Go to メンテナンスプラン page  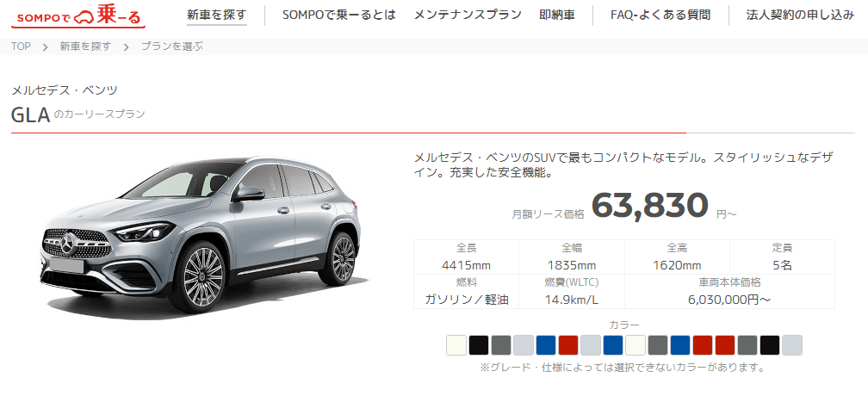[468, 15]
